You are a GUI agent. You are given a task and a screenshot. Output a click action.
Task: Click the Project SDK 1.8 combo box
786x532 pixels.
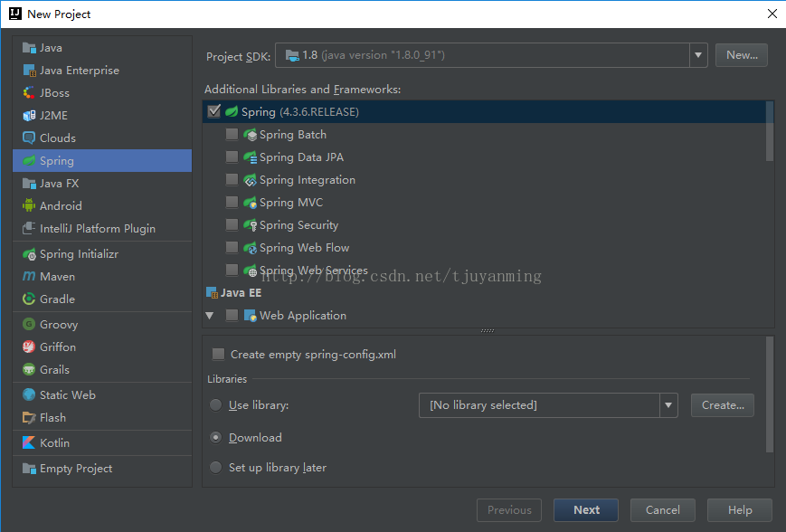[x=491, y=55]
